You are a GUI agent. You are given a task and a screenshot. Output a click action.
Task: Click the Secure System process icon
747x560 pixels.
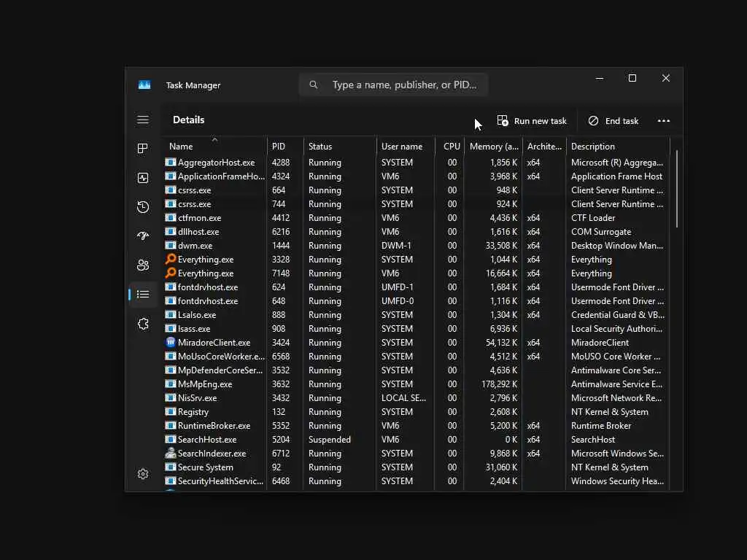tap(171, 467)
